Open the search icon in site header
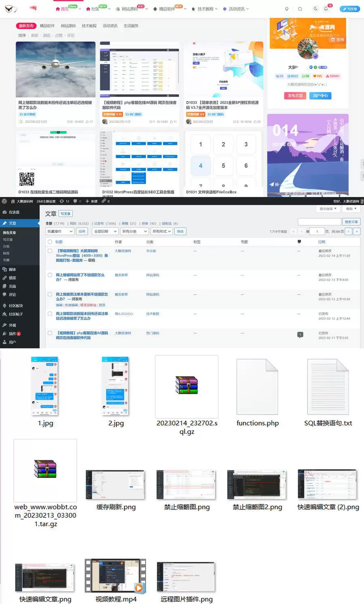Screen dimensions: 364x604 (300, 9)
